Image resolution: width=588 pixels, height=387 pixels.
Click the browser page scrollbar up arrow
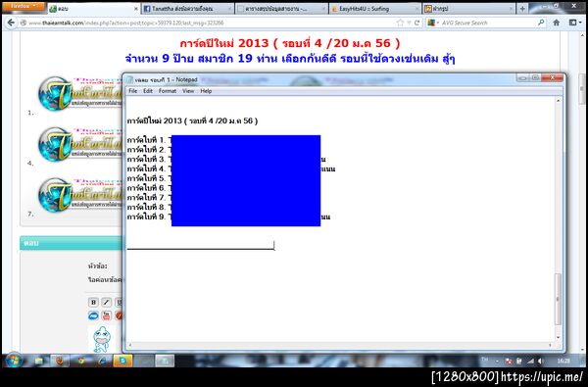[x=582, y=35]
